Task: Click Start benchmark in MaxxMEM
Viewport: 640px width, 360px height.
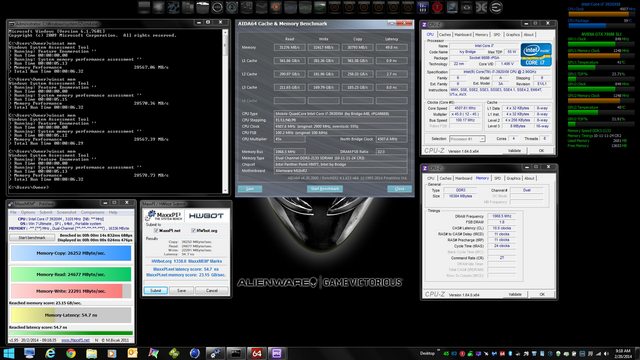Action: (x=32, y=238)
